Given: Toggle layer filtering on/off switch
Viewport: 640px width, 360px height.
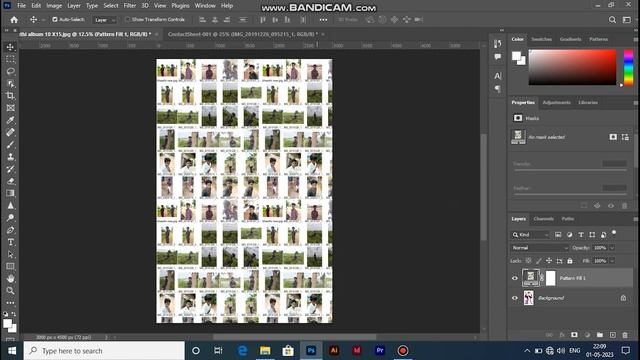Looking at the screenshot, I should pyautogui.click(x=614, y=233).
